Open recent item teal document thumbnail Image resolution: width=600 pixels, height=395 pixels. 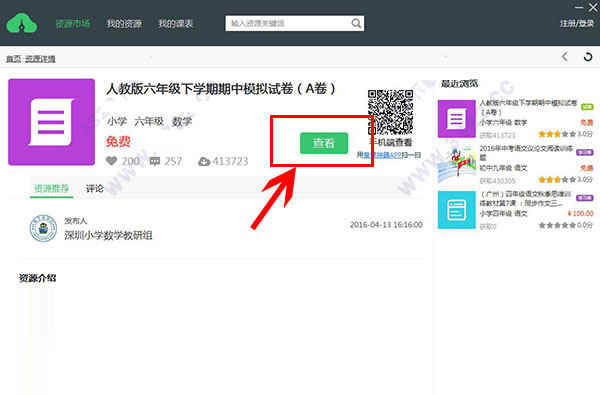[x=457, y=210]
